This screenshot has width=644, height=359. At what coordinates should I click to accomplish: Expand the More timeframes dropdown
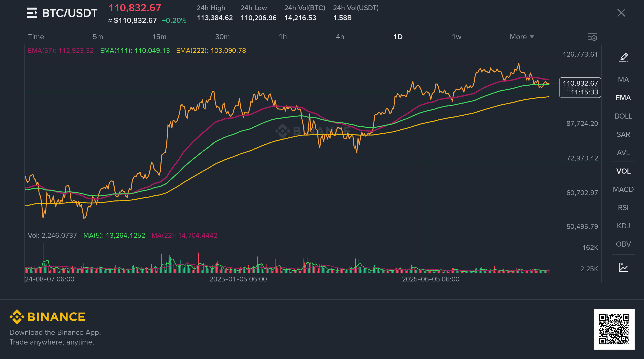pyautogui.click(x=522, y=37)
